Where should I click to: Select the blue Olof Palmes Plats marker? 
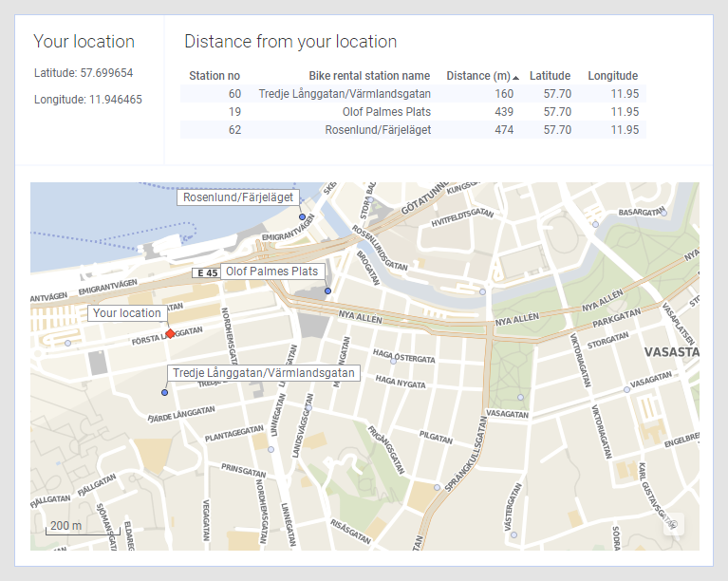[327, 290]
